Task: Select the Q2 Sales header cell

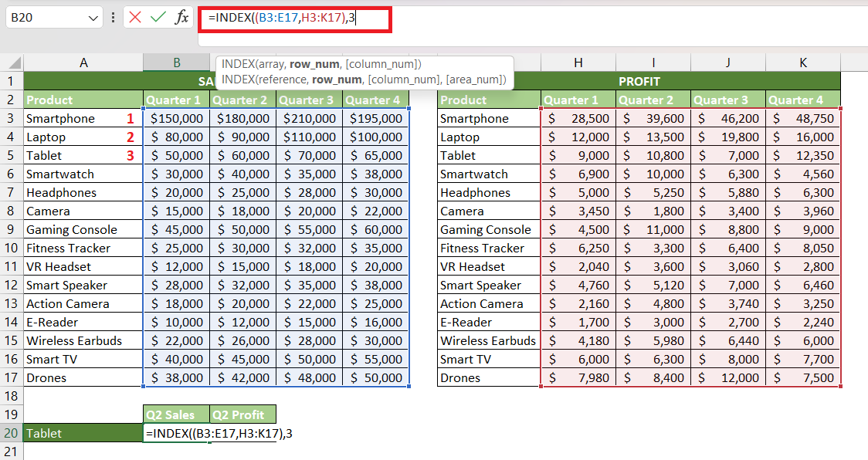Action: (x=177, y=414)
